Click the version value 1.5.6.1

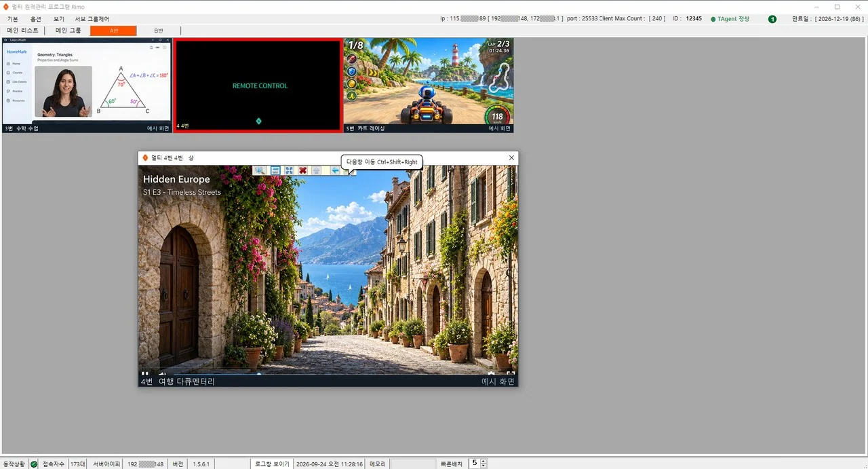pos(201,464)
